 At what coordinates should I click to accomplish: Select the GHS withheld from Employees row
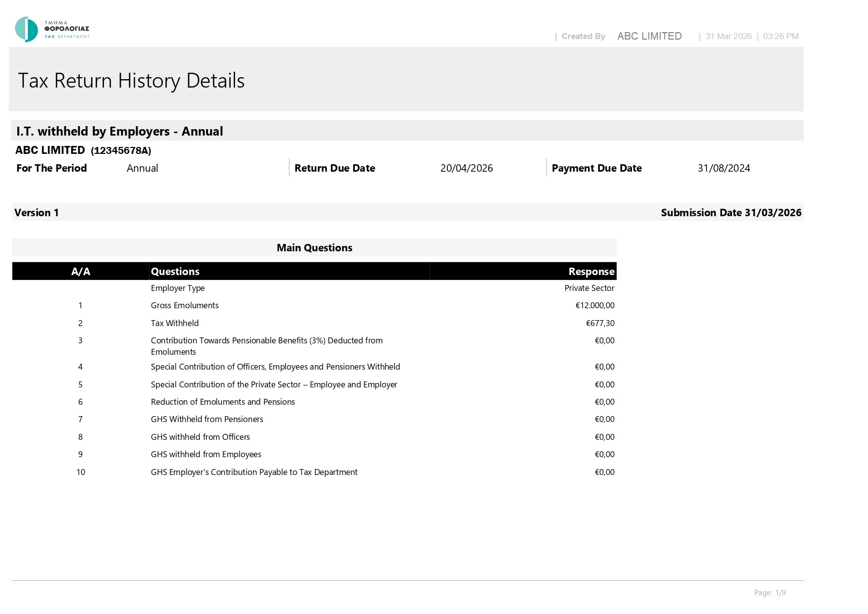point(314,454)
